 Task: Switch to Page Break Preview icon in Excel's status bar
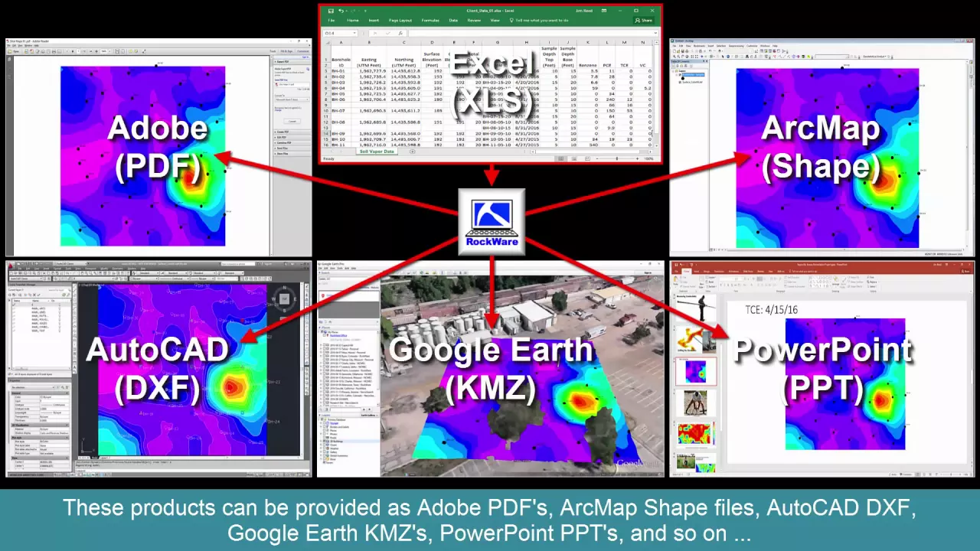click(x=587, y=158)
